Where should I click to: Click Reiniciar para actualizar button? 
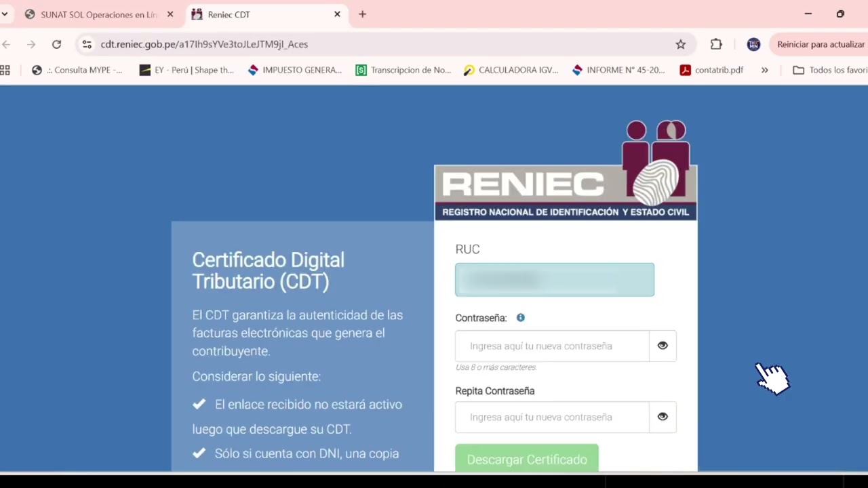(821, 44)
